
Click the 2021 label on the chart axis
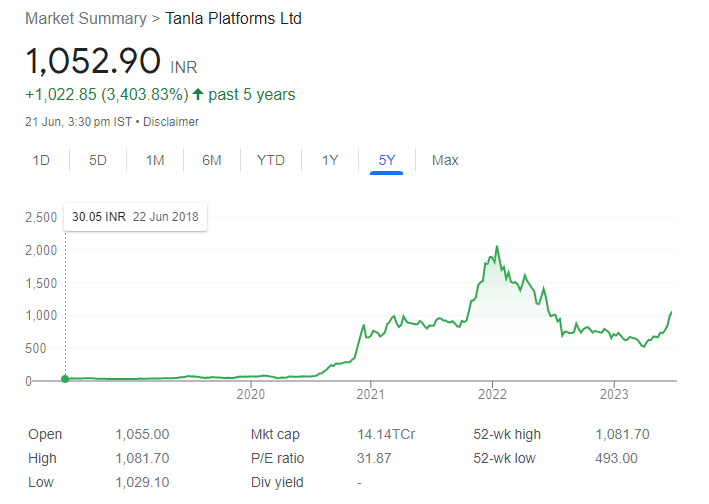[x=371, y=395]
